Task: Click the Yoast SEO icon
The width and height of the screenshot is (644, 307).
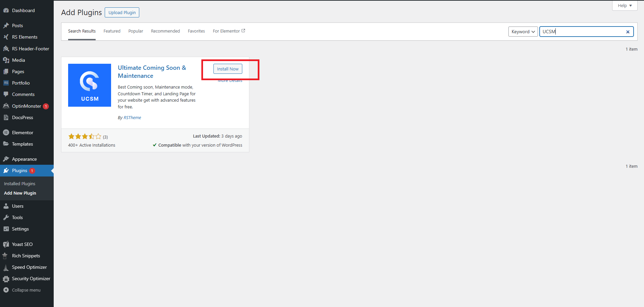Action: pyautogui.click(x=6, y=244)
